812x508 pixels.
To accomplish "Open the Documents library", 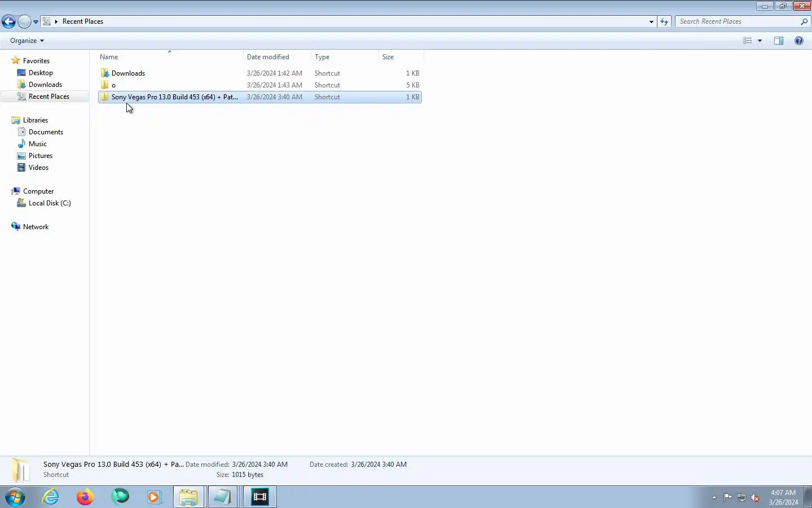I will 46,132.
